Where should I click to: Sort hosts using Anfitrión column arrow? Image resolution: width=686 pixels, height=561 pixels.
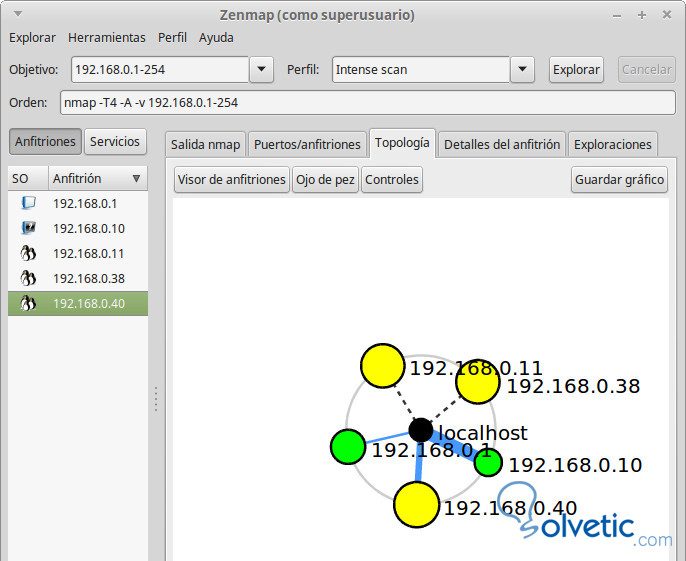pyautogui.click(x=136, y=179)
